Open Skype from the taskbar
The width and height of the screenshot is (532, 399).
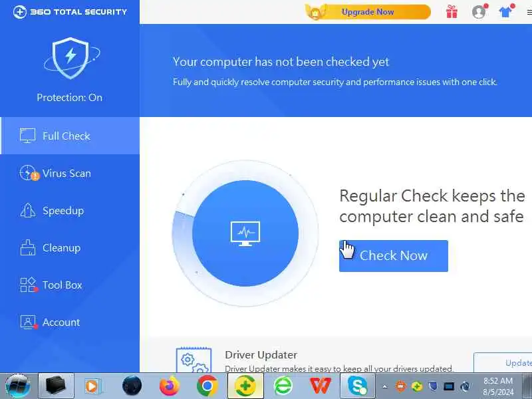pyautogui.click(x=358, y=386)
